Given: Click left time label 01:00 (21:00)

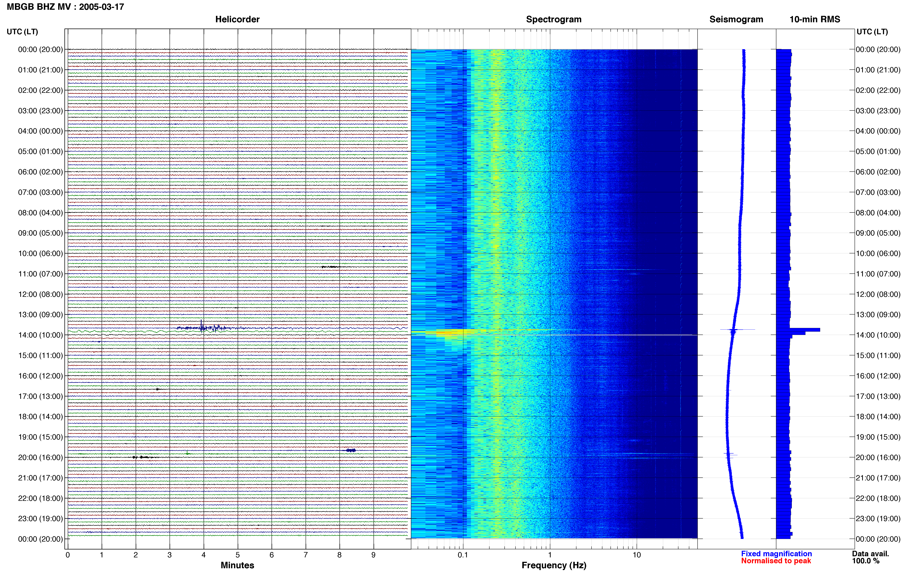Looking at the screenshot, I should coord(41,70).
